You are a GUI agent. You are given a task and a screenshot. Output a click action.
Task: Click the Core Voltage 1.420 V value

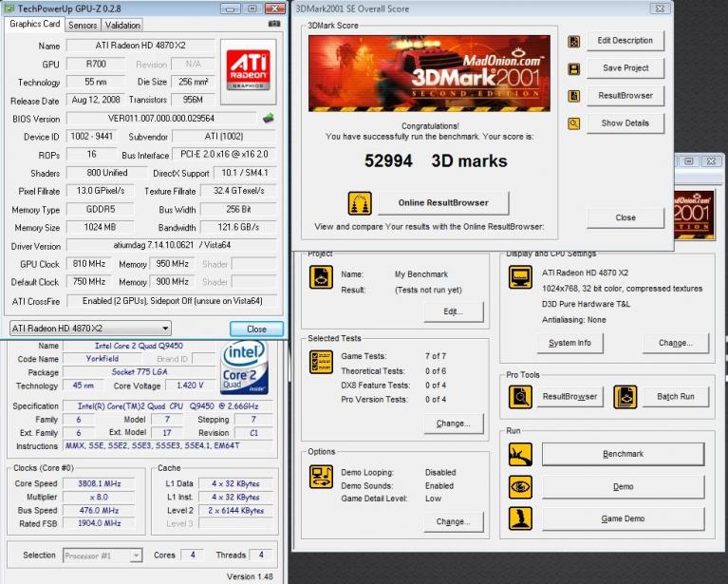click(190, 386)
